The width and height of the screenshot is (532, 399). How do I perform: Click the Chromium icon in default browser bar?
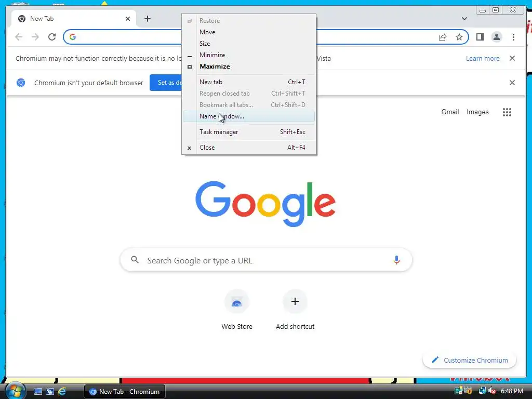coord(21,83)
